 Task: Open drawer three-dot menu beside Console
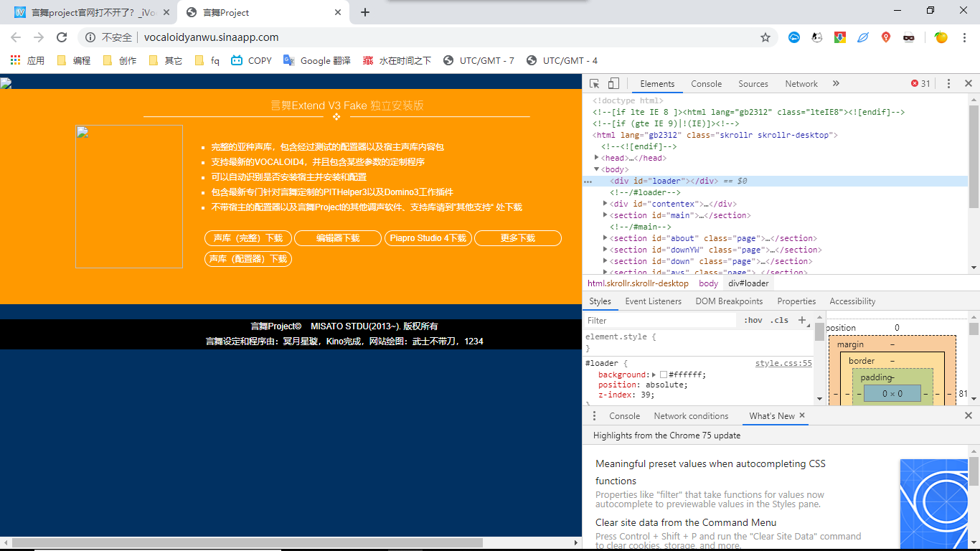(x=594, y=416)
